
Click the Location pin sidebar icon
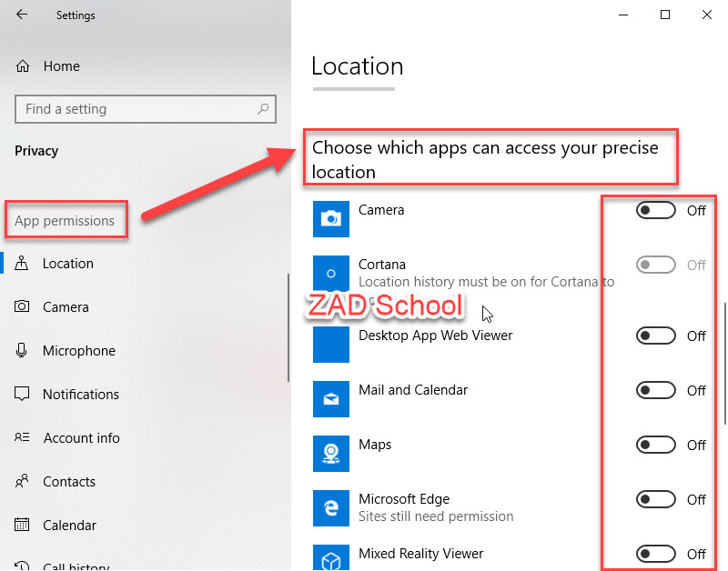coord(21,263)
